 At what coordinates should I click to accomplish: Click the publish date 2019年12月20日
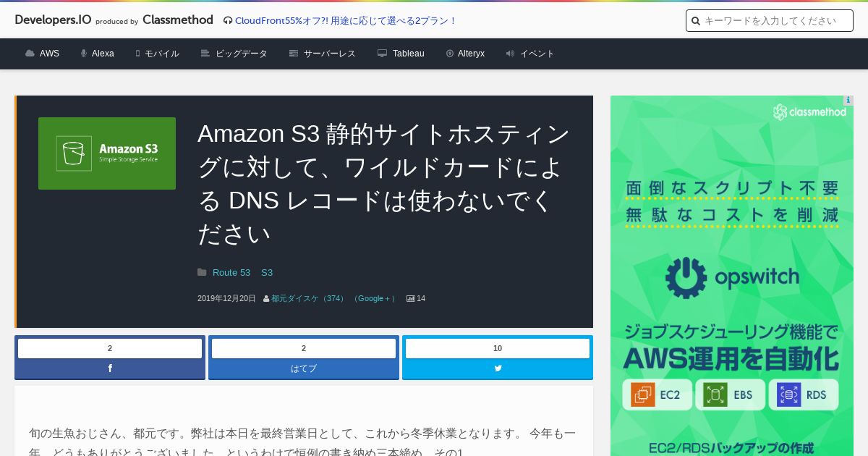226,298
